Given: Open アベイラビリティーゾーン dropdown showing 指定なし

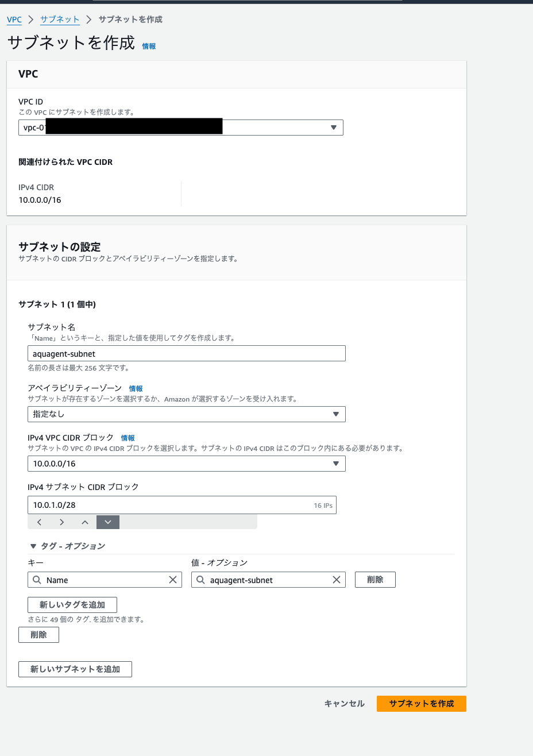Looking at the screenshot, I should click(x=187, y=414).
